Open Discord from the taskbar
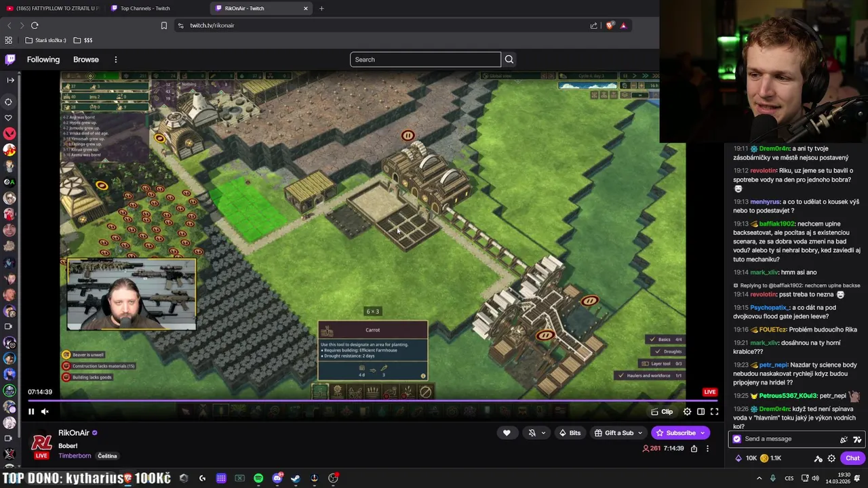 click(277, 479)
